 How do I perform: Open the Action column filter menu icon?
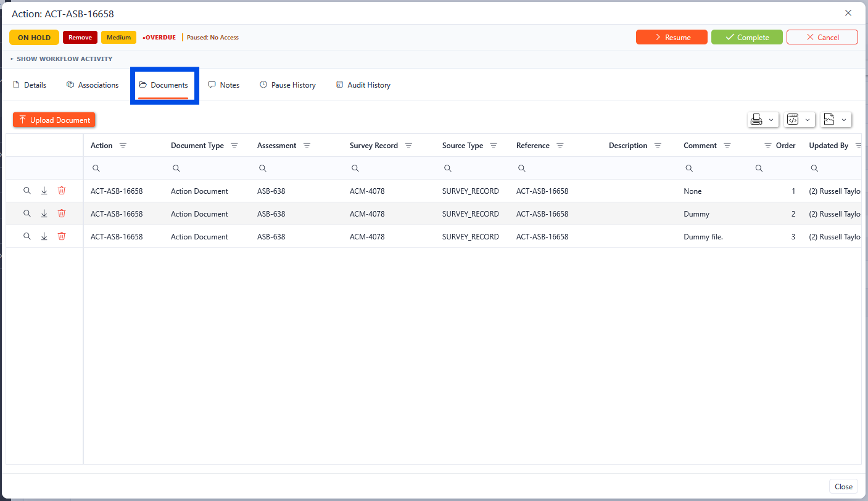(x=123, y=146)
